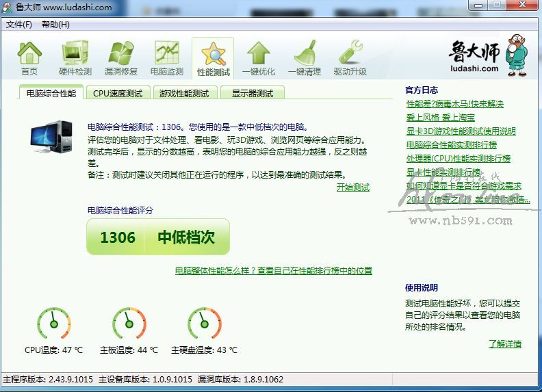542x392 pixels.
Task: Click the 官方日志 heading
Action: point(422,90)
